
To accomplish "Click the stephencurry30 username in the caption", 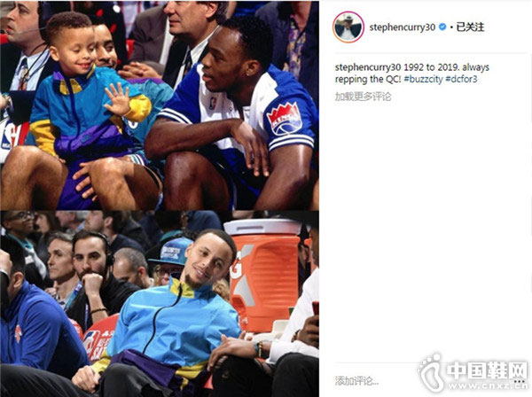I will (x=368, y=67).
